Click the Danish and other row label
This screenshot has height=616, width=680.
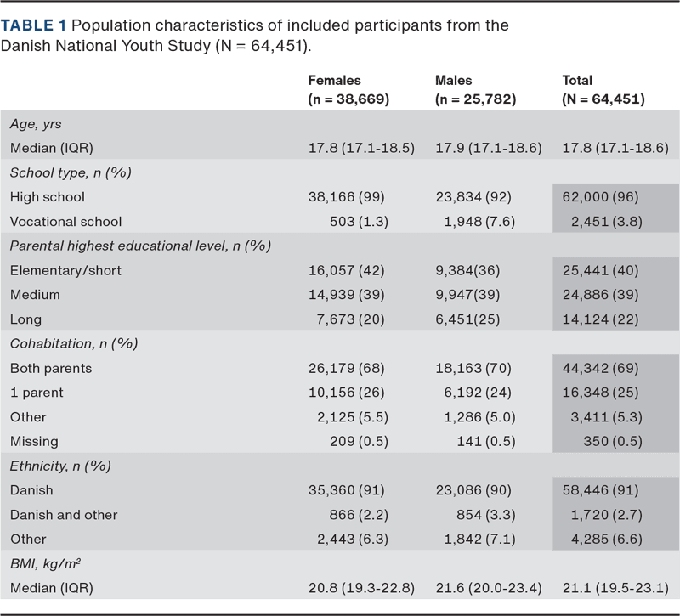[x=64, y=515]
